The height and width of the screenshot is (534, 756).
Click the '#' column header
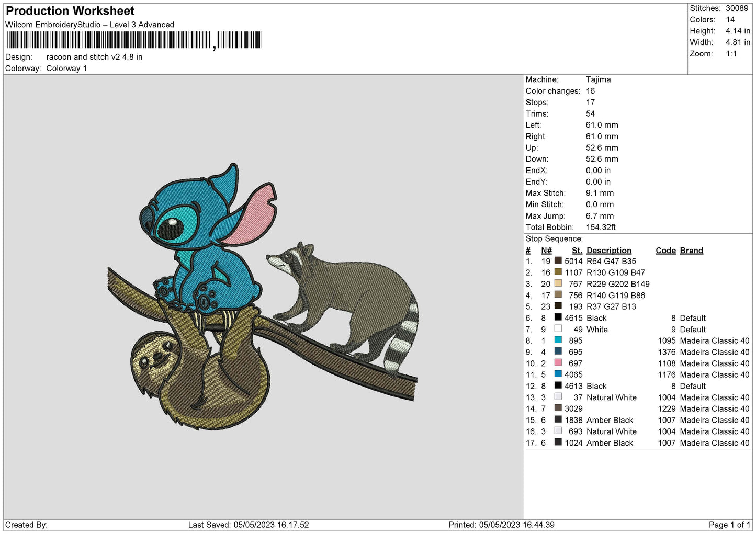[x=528, y=251]
